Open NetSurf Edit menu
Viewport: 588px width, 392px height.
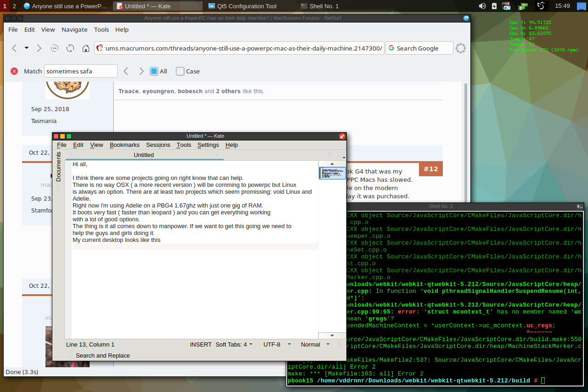(x=30, y=29)
